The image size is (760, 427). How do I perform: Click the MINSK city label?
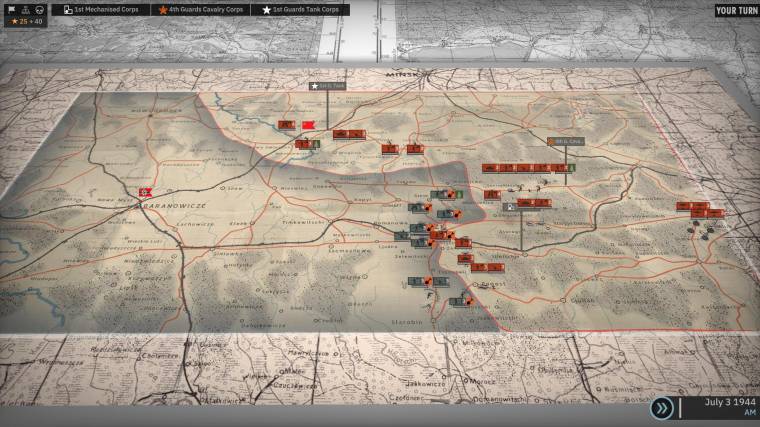(401, 75)
